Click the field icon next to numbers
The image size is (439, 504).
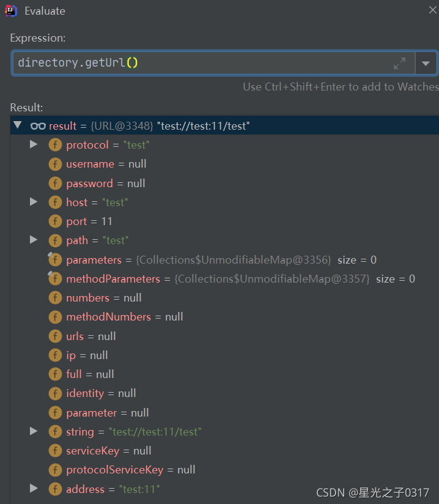click(55, 298)
